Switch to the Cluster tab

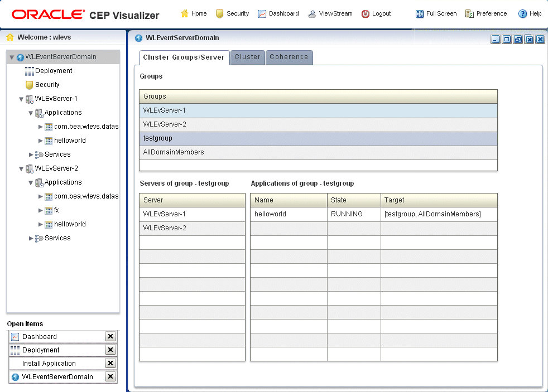(x=247, y=57)
